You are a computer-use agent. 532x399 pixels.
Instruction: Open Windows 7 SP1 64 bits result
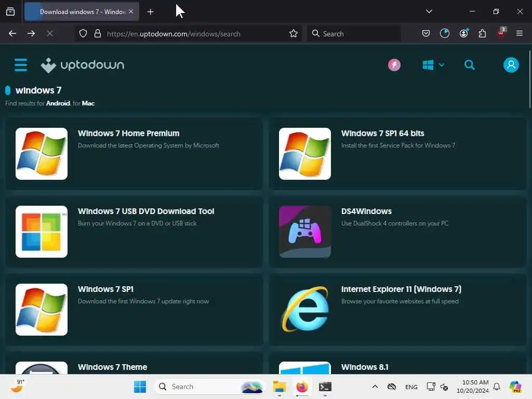tap(397, 154)
